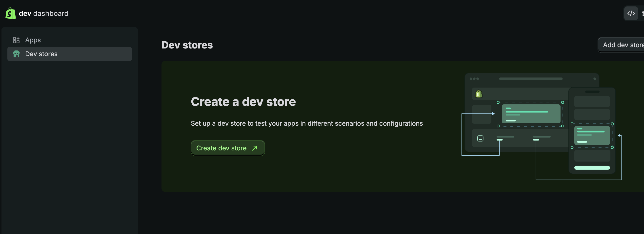
Task: Click the 'Set up a dev store' description text
Action: click(307, 123)
